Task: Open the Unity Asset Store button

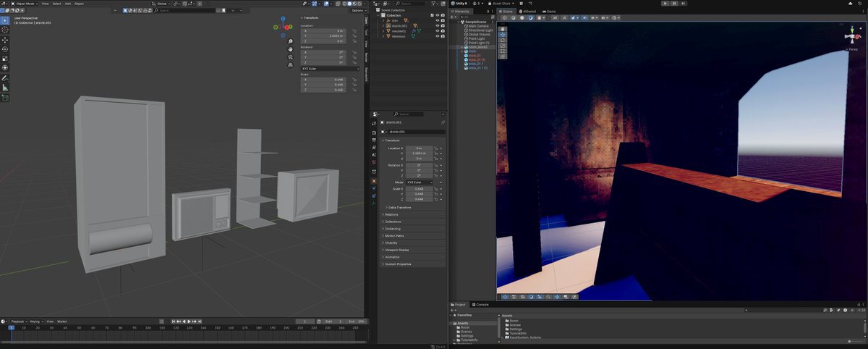Action: tap(500, 4)
